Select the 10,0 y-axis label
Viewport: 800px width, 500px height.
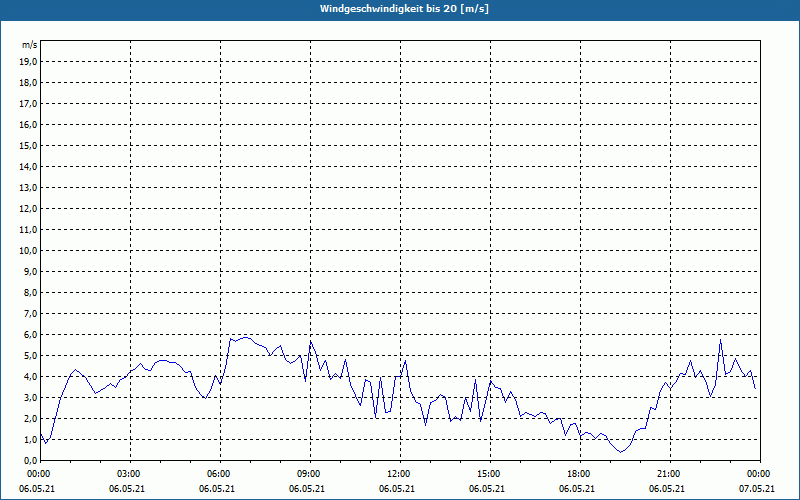[28, 251]
